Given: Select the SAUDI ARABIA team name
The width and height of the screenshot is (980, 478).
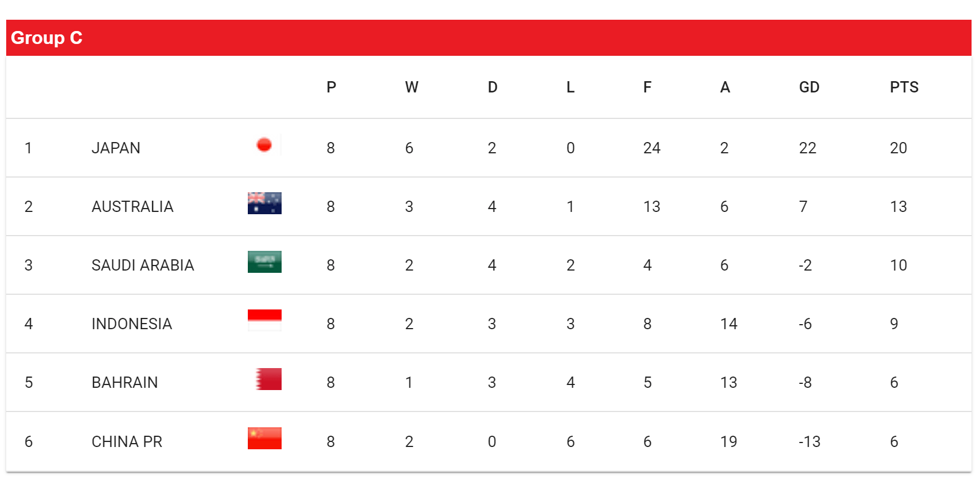Looking at the screenshot, I should (x=142, y=265).
